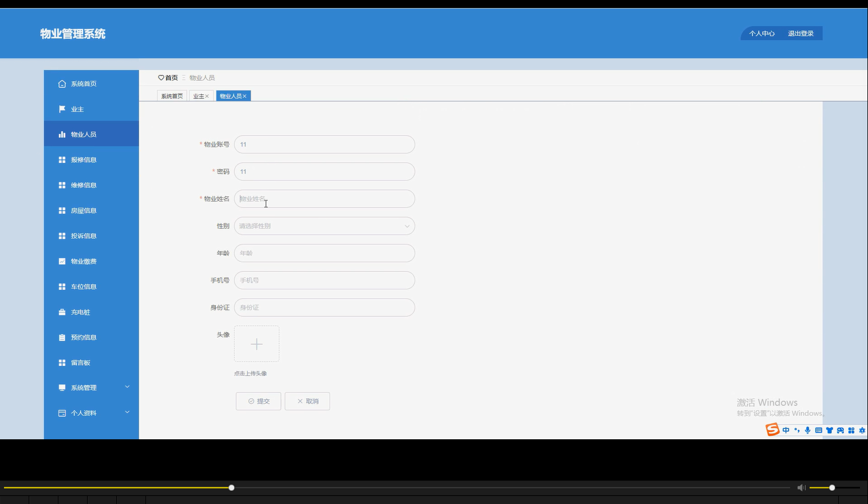Click the microphone voice input icon
Screen dimensions: 868x504
coord(807,430)
